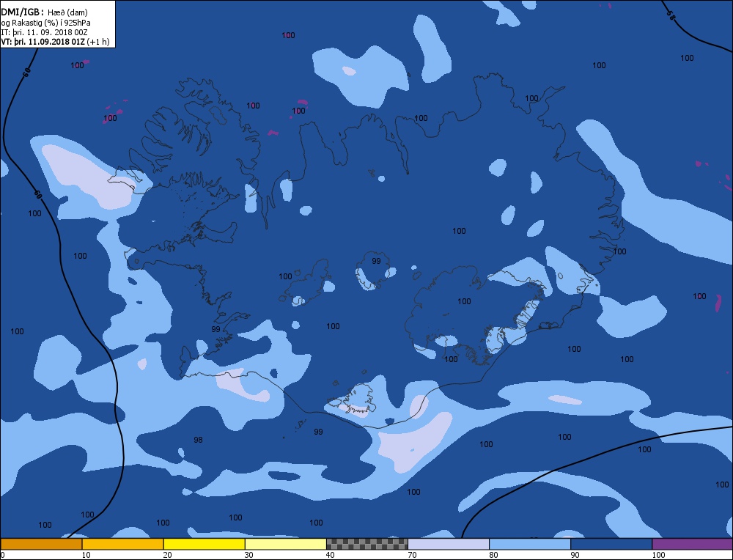Click the '70' tick label on the color scale

pos(411,555)
